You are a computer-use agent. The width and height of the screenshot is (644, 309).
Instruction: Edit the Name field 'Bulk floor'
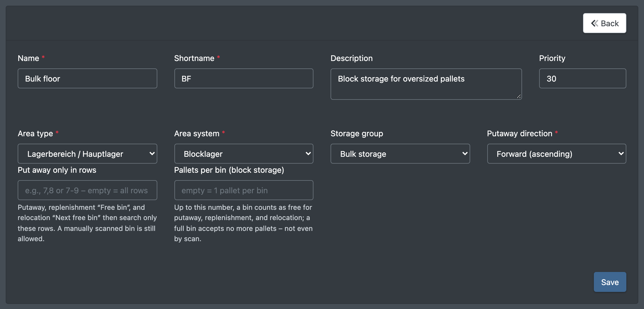(87, 78)
